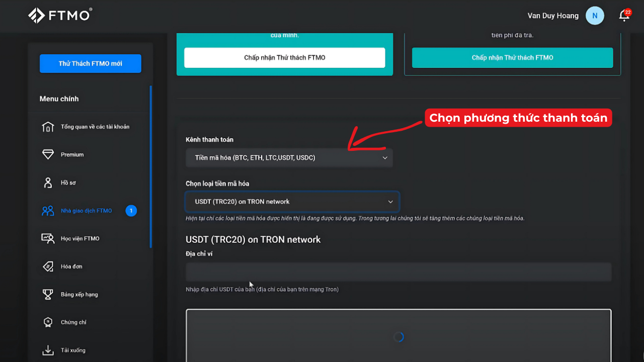Click the teal Chấp nhận Thử thách FTMO button
The height and width of the screenshot is (362, 644).
point(512,58)
